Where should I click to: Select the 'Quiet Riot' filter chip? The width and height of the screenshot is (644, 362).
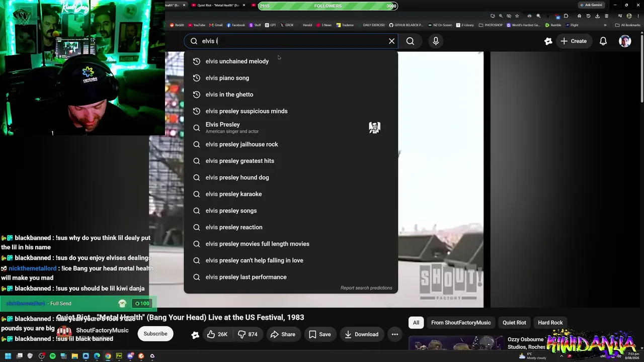[514, 323]
